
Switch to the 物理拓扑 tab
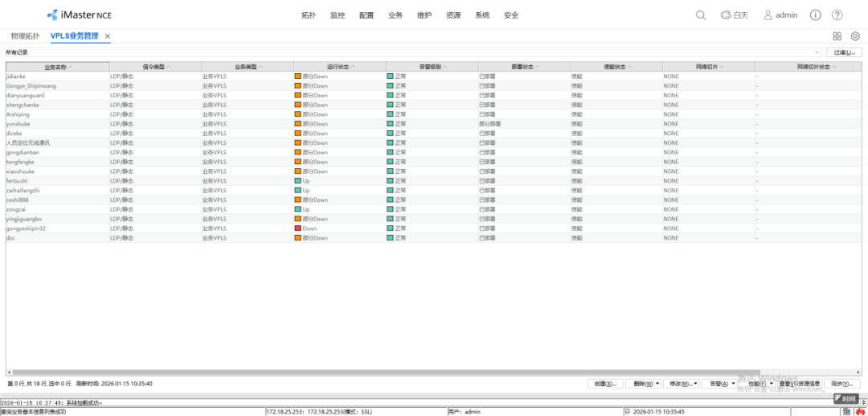[x=25, y=36]
